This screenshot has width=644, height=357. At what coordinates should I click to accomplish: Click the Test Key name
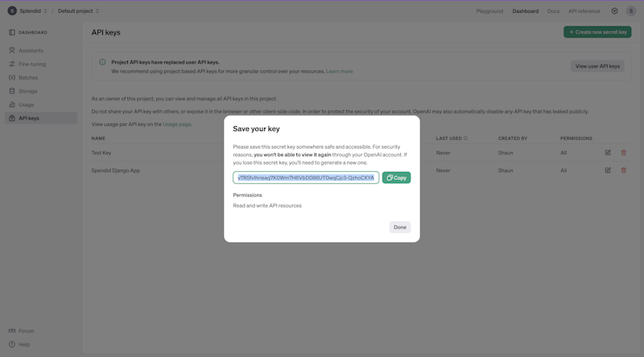click(101, 153)
